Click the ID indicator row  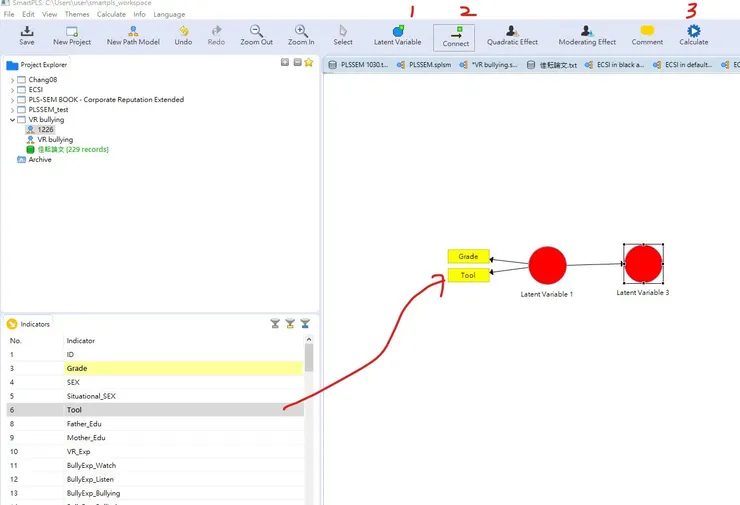point(155,354)
